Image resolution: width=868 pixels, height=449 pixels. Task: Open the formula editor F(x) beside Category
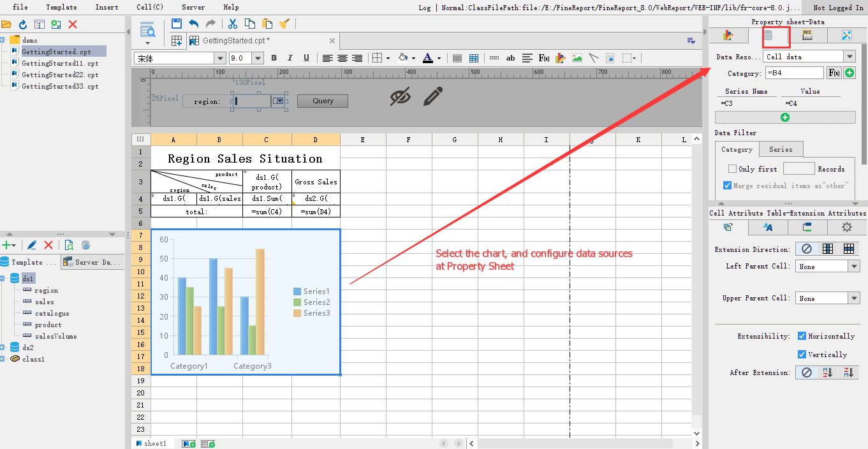(834, 73)
